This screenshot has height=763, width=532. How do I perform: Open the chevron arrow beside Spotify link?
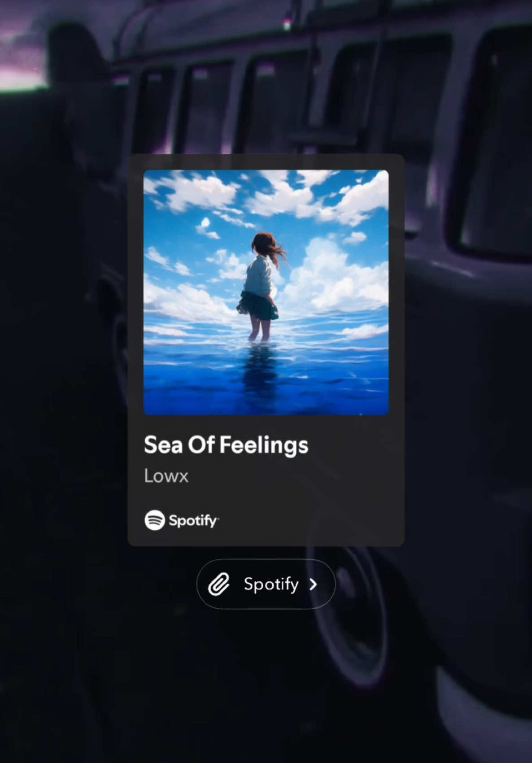coord(313,584)
